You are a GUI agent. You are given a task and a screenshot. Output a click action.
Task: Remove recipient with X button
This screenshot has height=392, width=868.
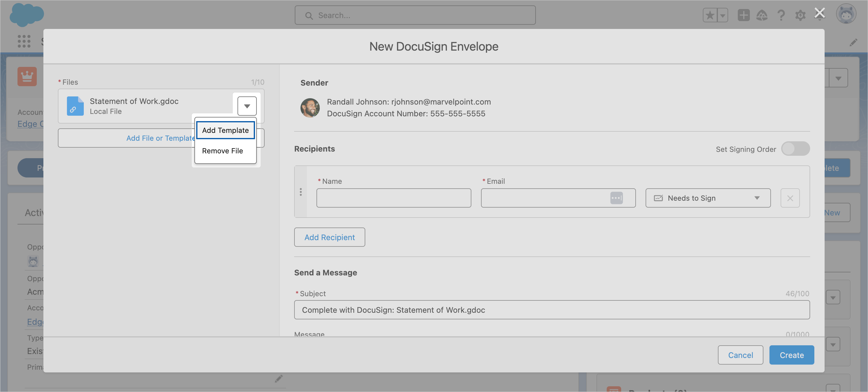[790, 198]
